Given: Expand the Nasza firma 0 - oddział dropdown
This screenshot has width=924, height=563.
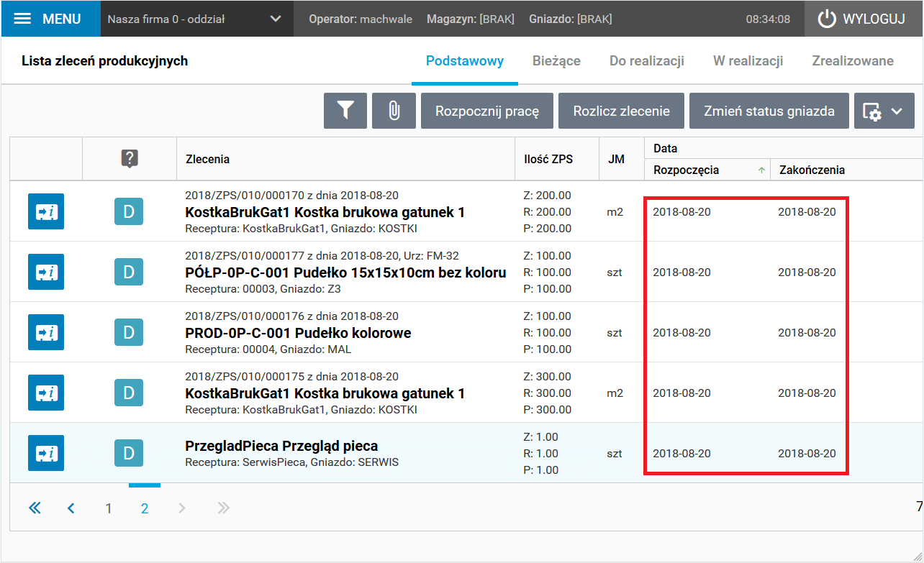Looking at the screenshot, I should coord(196,19).
